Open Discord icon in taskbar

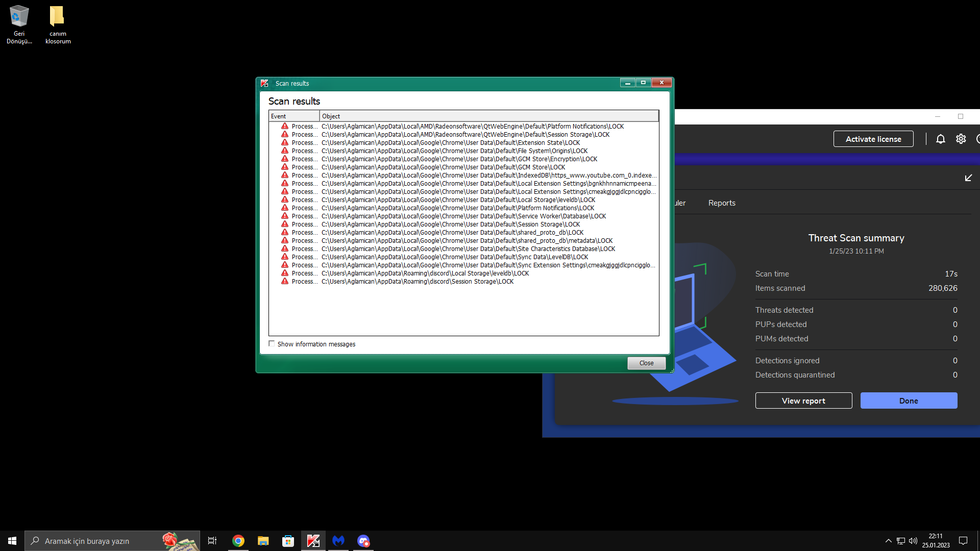(363, 541)
